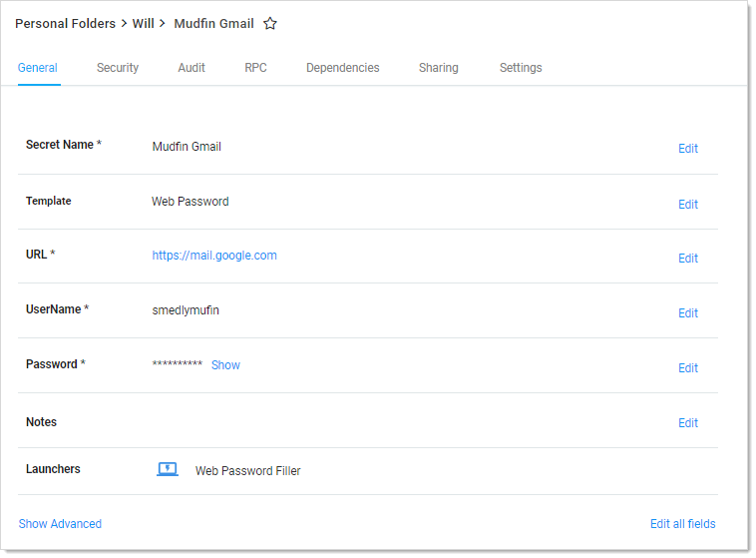Select the General tab
This screenshot has width=756, height=558.
[38, 68]
